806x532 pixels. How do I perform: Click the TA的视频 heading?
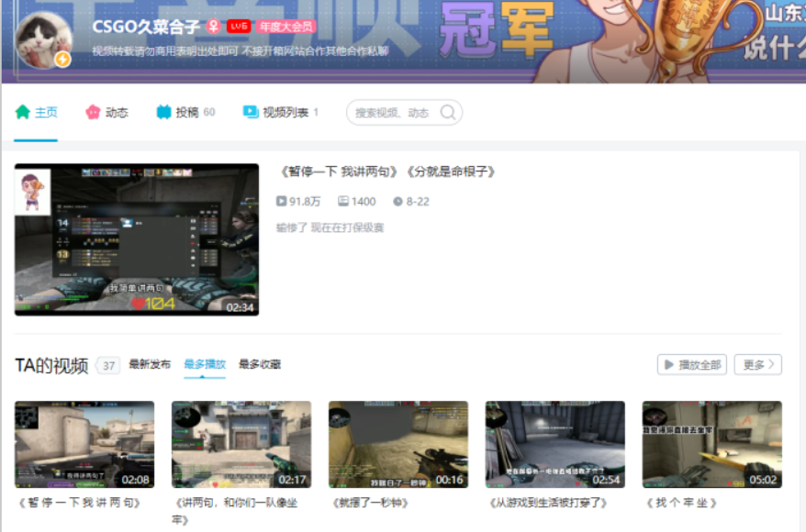[51, 366]
